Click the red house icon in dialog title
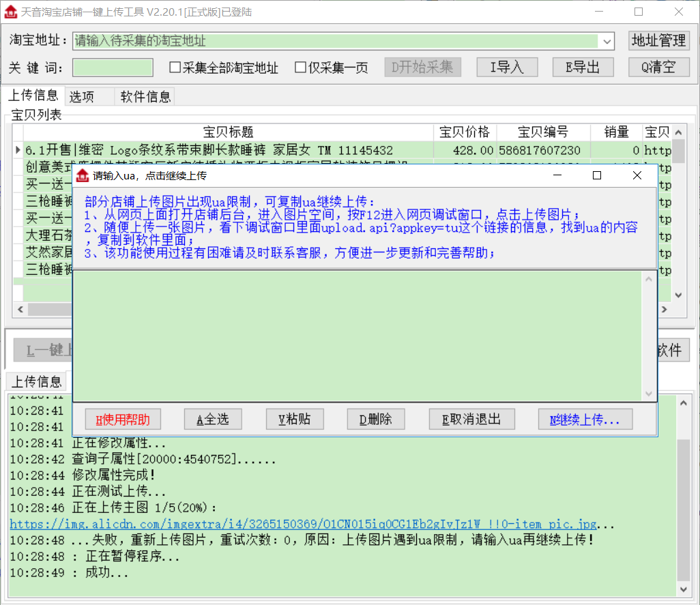The width and height of the screenshot is (700, 605). [x=83, y=176]
